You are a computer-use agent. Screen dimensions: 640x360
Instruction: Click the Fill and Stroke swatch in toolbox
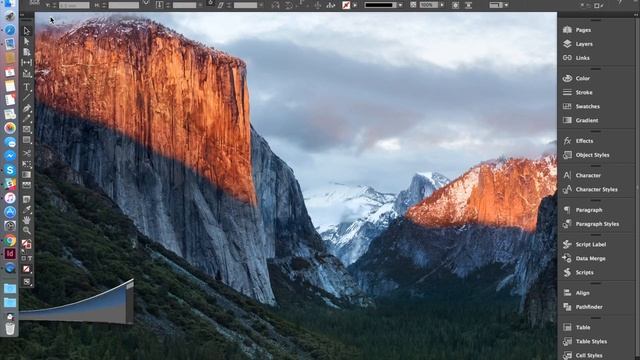26,244
